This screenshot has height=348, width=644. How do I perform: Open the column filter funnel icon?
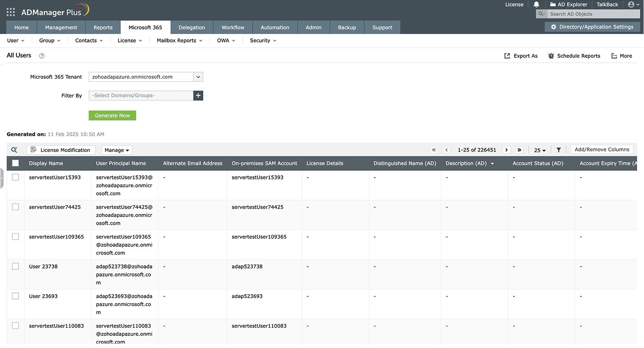point(559,150)
